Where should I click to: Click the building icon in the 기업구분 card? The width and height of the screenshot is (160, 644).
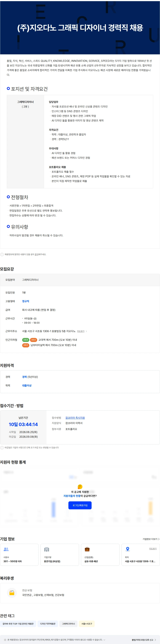point(47,549)
